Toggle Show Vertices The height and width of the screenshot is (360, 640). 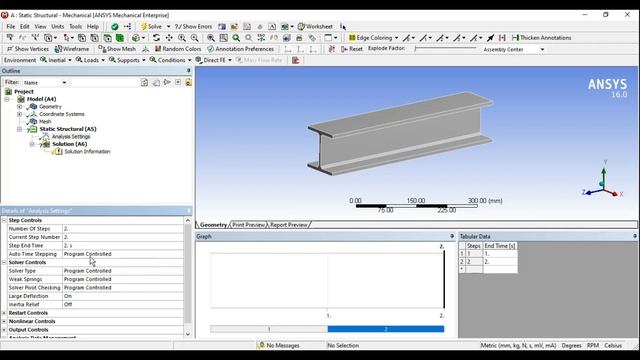pos(28,49)
